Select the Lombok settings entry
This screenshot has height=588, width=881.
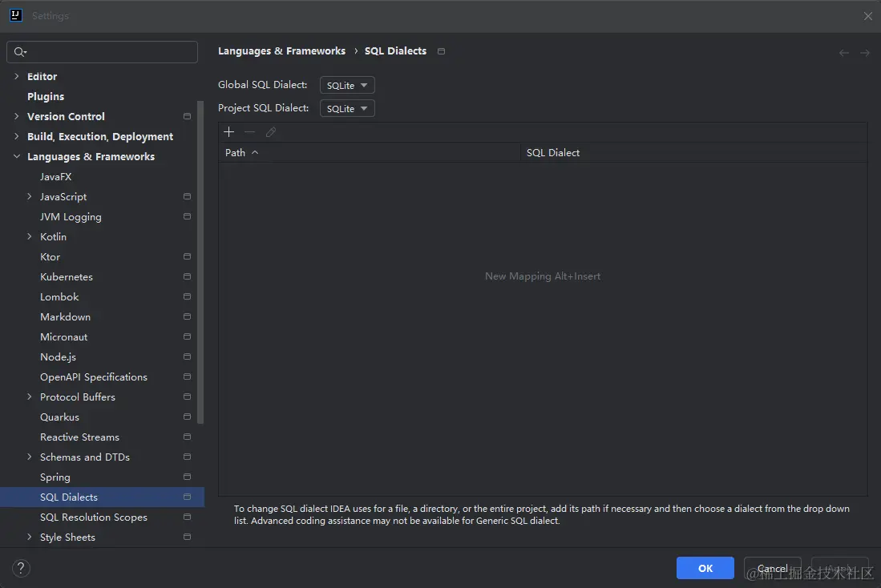pyautogui.click(x=59, y=296)
